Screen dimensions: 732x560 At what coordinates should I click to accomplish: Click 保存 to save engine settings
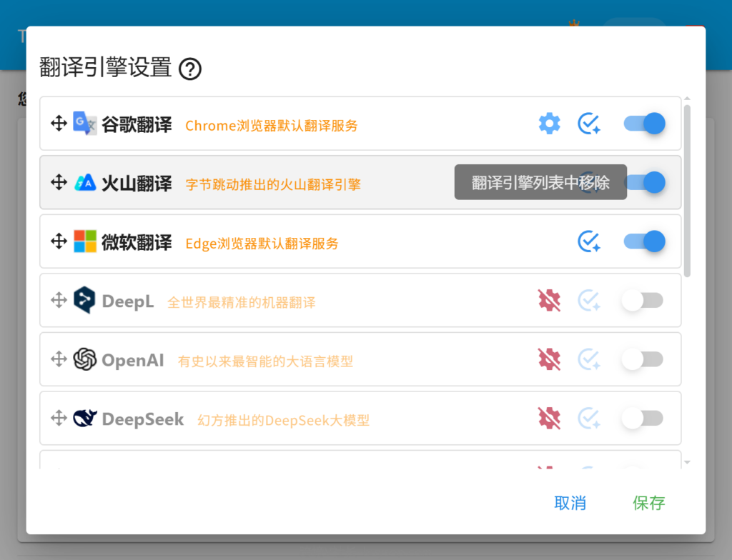pos(649,503)
